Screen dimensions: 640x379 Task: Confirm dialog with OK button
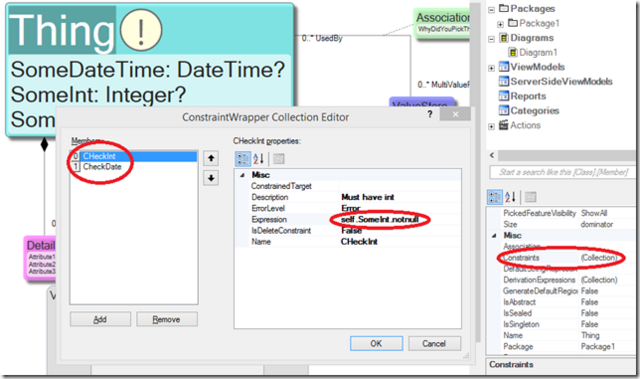[x=376, y=344]
